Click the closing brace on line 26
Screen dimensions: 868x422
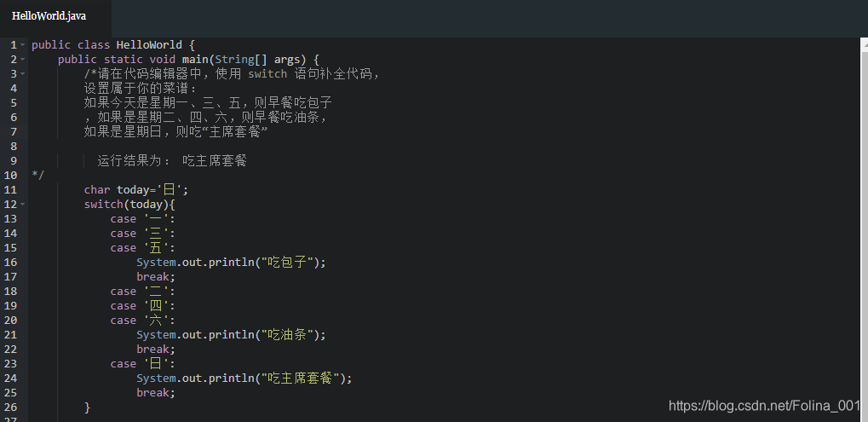pyautogui.click(x=87, y=408)
